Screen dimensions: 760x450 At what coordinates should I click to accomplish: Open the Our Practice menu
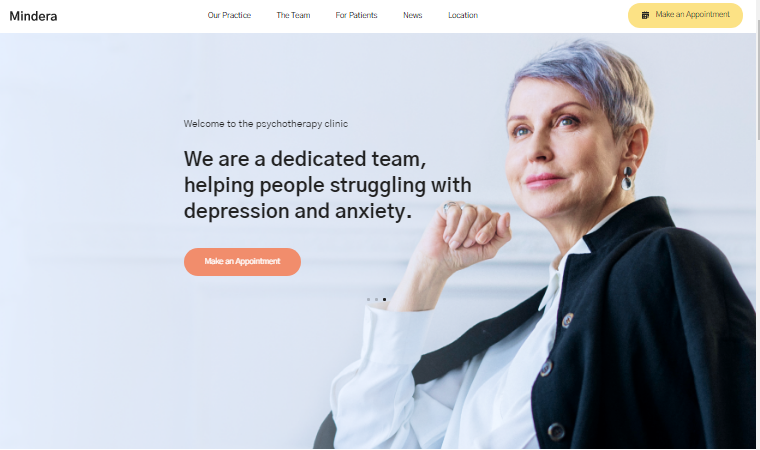pos(229,16)
